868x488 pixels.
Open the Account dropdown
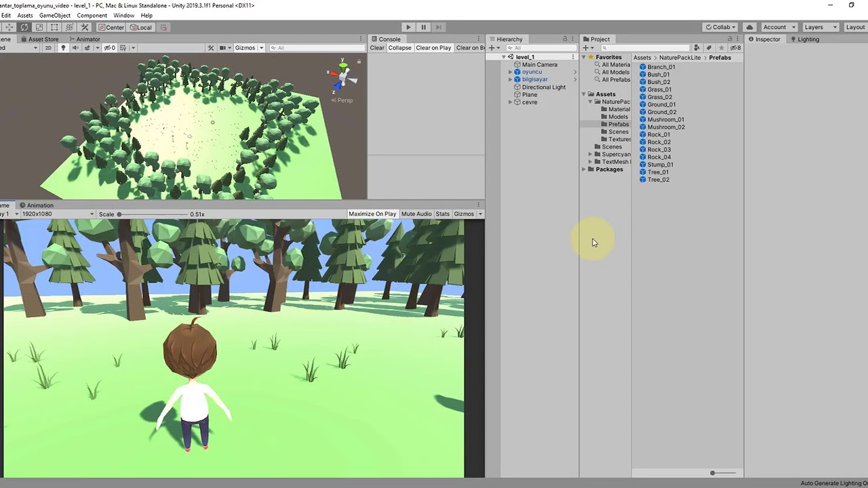[779, 27]
